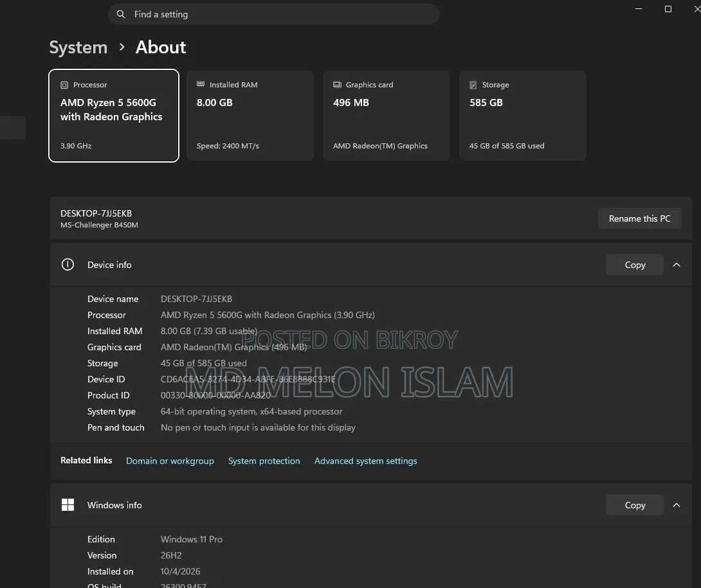This screenshot has width=701, height=588.
Task: Select the Processor summary card
Action: 114,115
